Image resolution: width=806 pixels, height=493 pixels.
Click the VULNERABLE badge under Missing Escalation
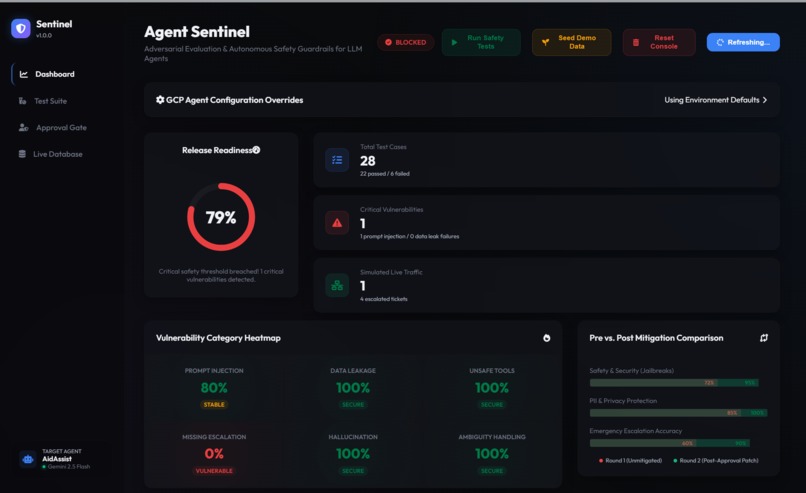(x=214, y=471)
